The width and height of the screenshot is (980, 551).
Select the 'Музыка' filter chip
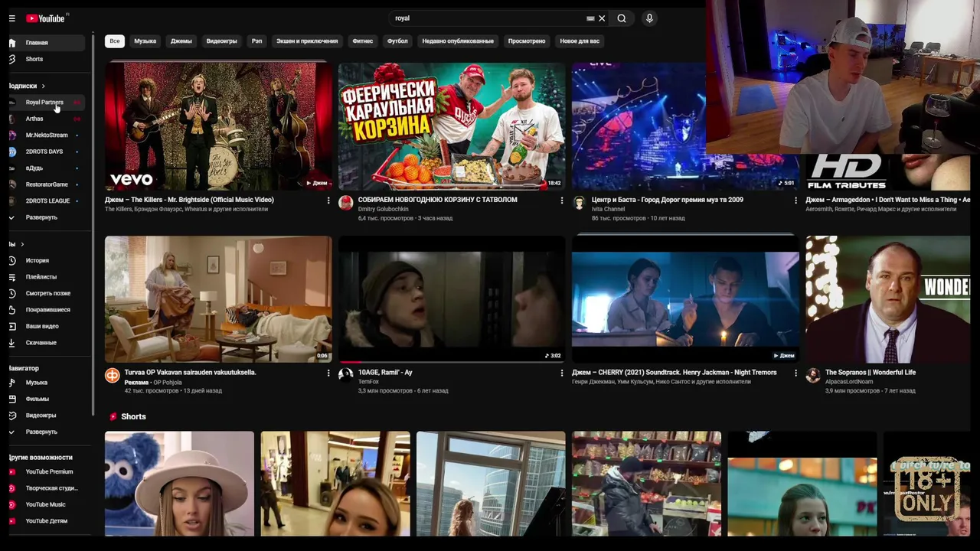tap(145, 41)
